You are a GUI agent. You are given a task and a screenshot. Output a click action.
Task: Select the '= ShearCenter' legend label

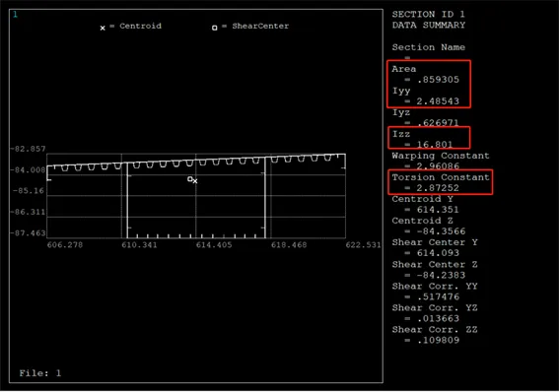(255, 26)
